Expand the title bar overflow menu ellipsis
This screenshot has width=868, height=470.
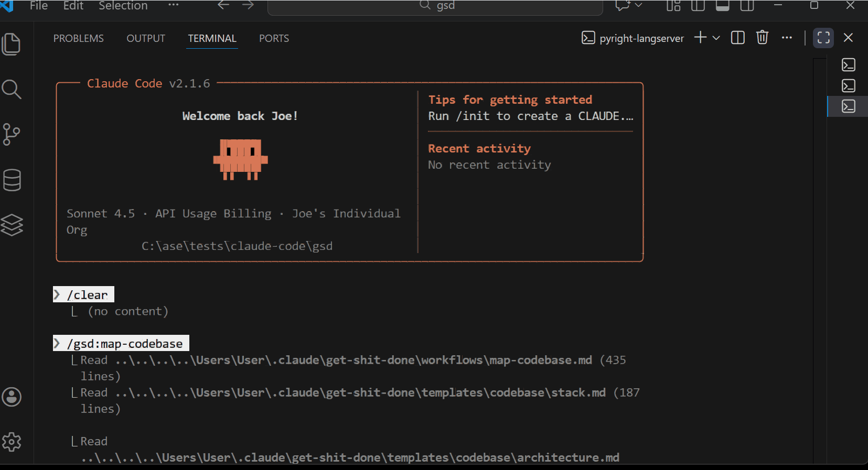[x=173, y=5]
